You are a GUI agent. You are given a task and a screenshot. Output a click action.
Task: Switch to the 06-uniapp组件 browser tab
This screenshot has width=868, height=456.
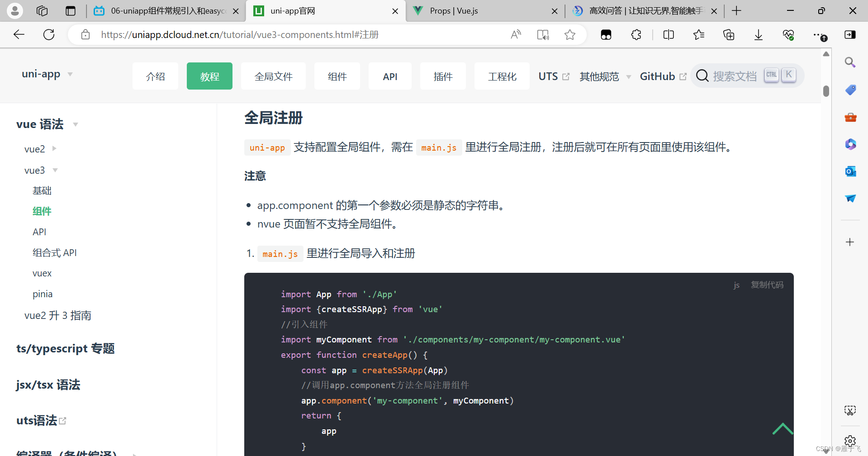[x=166, y=11]
